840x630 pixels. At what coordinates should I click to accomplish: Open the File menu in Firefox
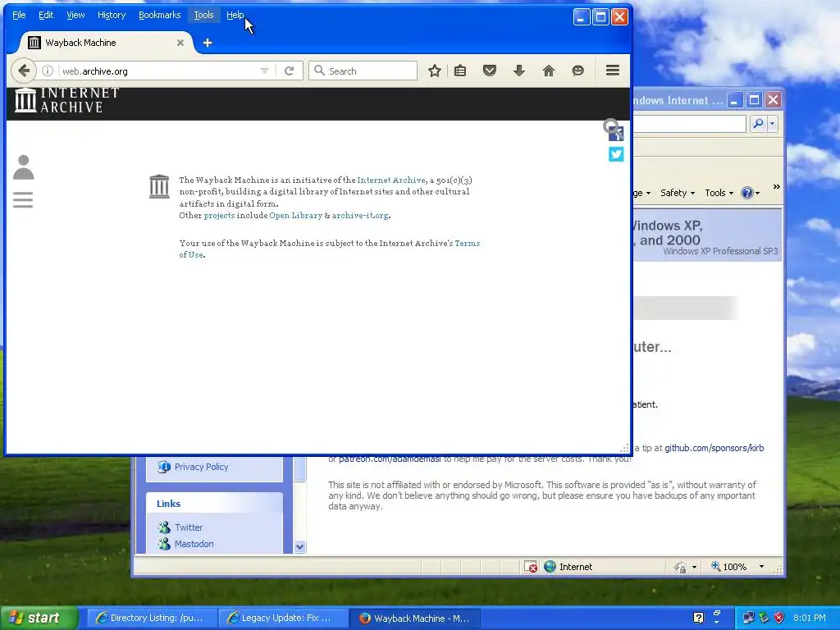19,15
